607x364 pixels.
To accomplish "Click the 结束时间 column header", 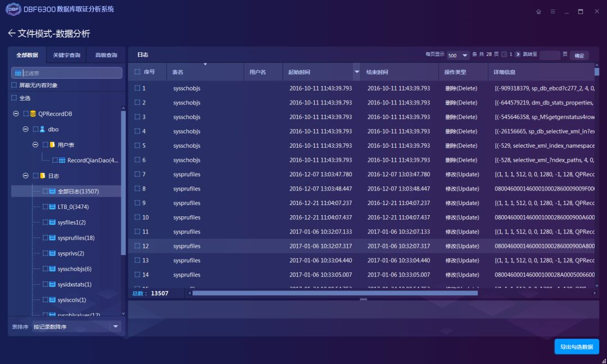I will coord(399,72).
